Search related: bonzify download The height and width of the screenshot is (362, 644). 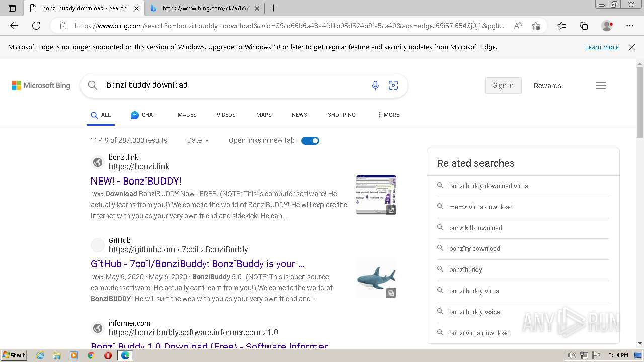tap(474, 248)
